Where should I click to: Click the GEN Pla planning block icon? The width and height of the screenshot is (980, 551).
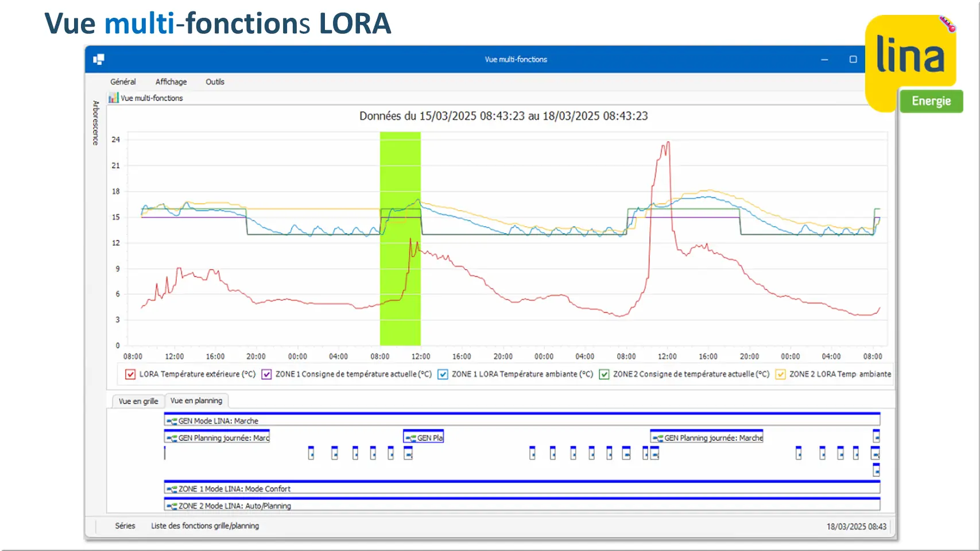click(x=410, y=438)
